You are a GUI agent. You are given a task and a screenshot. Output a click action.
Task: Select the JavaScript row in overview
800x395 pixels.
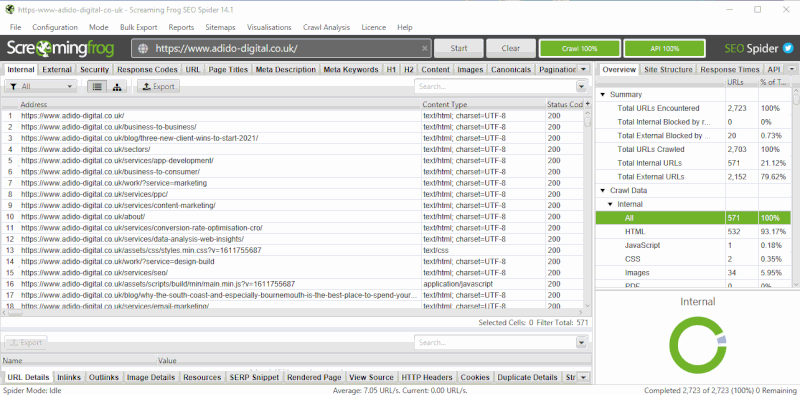pyautogui.click(x=693, y=245)
